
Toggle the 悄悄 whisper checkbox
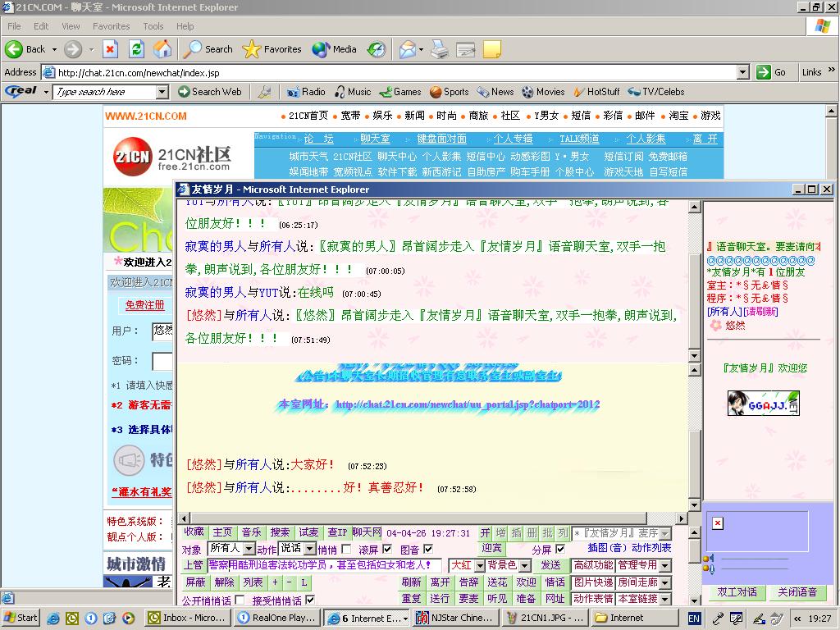[x=346, y=549]
